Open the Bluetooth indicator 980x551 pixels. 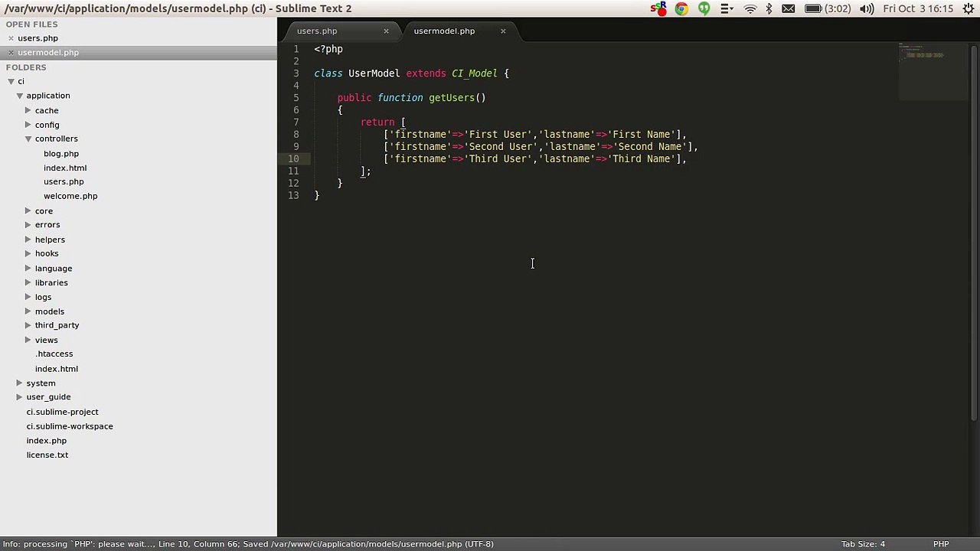[769, 9]
